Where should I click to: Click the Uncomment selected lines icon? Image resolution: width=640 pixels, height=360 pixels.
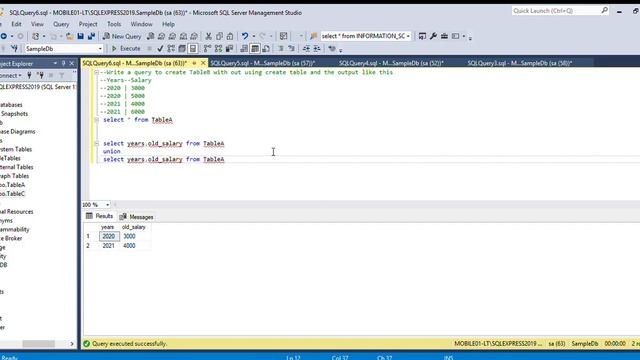click(x=291, y=49)
